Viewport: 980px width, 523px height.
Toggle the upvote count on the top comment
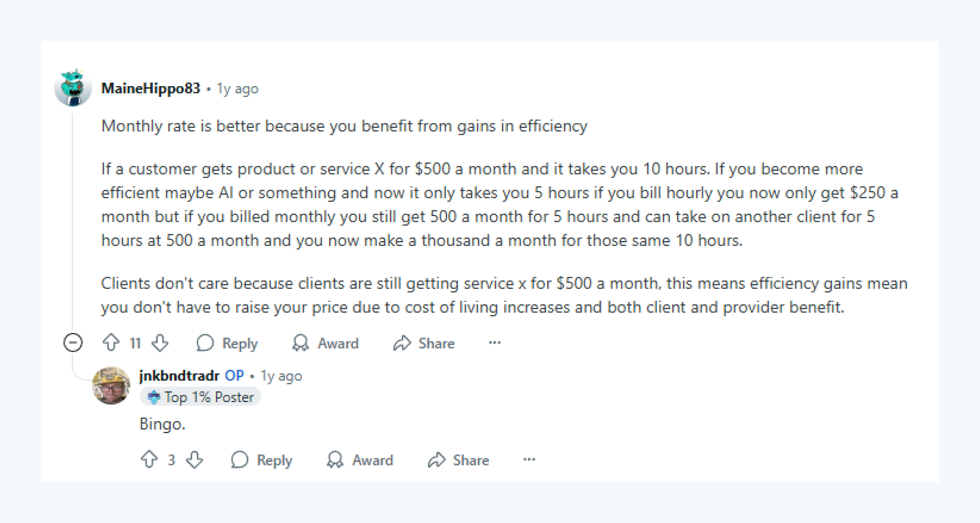pos(135,343)
